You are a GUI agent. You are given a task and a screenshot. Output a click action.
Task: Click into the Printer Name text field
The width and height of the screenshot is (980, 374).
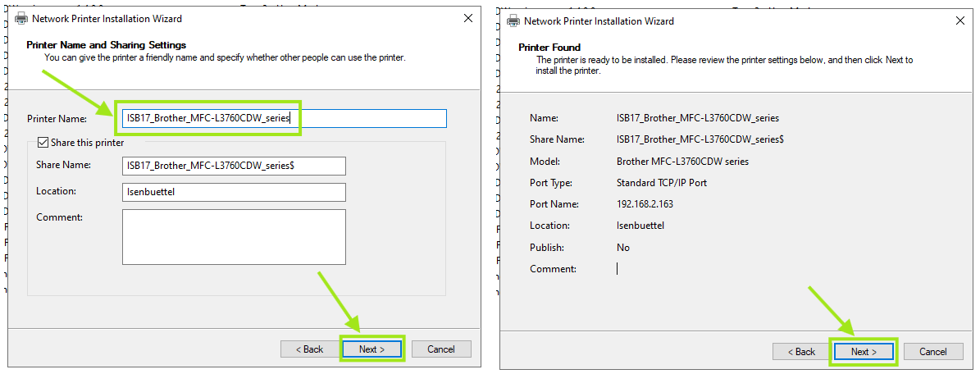(x=283, y=118)
